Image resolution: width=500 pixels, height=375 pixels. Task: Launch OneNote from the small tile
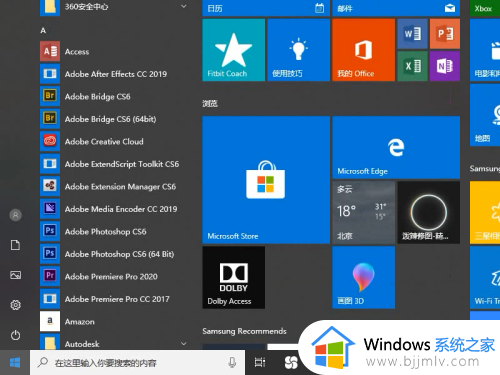point(445,66)
